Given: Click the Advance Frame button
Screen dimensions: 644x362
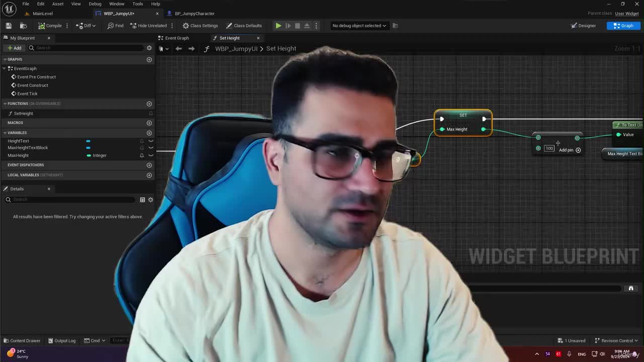Looking at the screenshot, I should (x=288, y=26).
